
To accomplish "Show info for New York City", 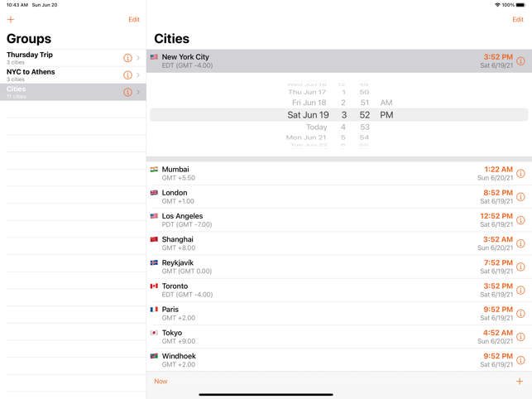I will pyautogui.click(x=520, y=61).
